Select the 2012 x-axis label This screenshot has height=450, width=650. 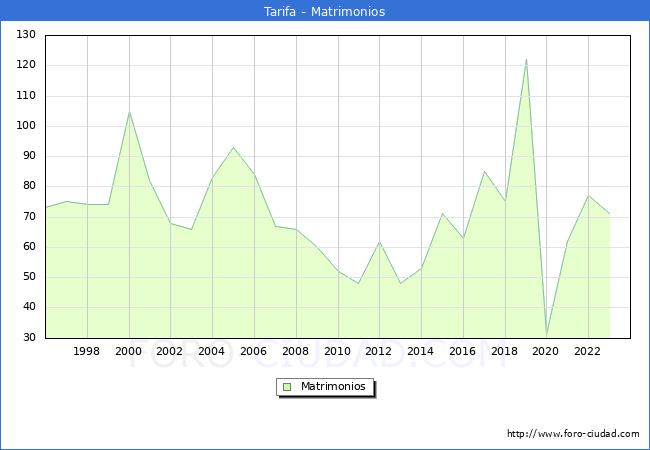(x=379, y=351)
